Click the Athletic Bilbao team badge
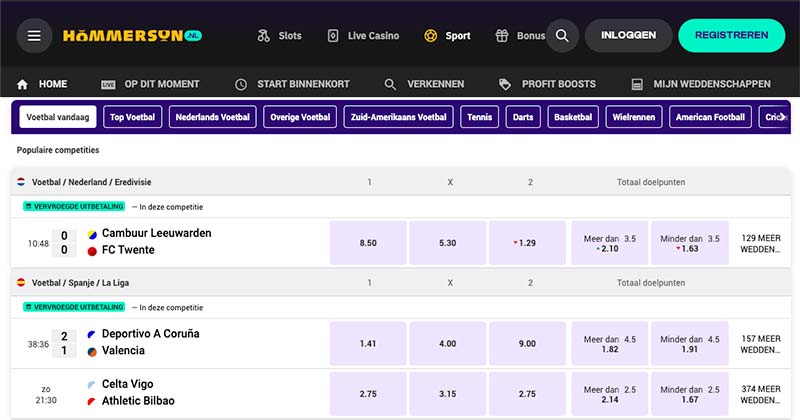Screen dimensions: 800x420 click(x=92, y=402)
